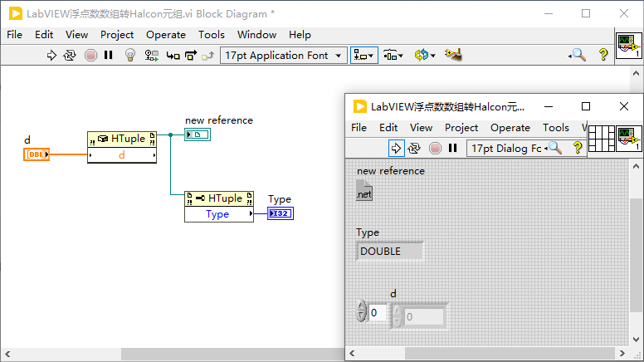The width and height of the screenshot is (644, 362).
Task: Click Run arrow in Block Diagram toolbar
Action: [x=51, y=55]
